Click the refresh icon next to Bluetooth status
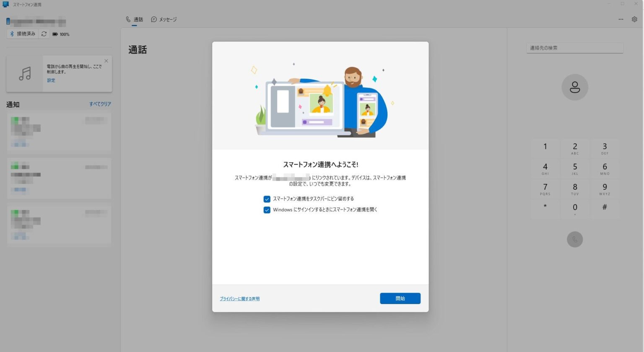 coord(44,34)
